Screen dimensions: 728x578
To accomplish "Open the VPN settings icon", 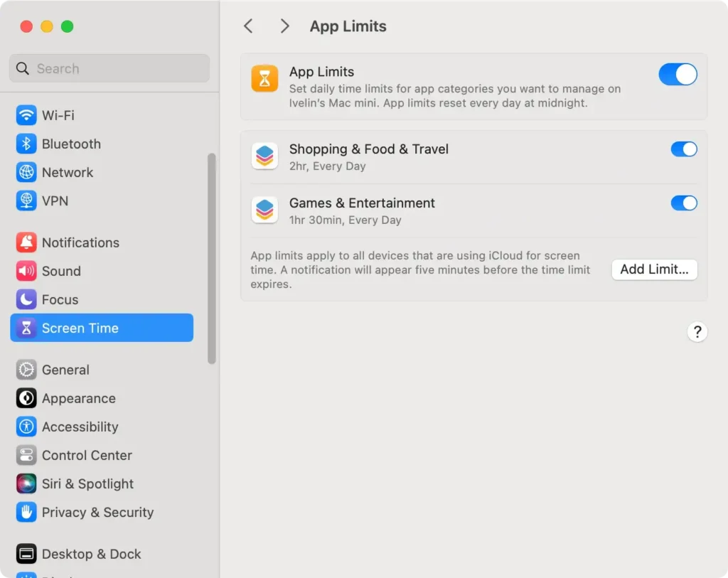I will pos(26,200).
